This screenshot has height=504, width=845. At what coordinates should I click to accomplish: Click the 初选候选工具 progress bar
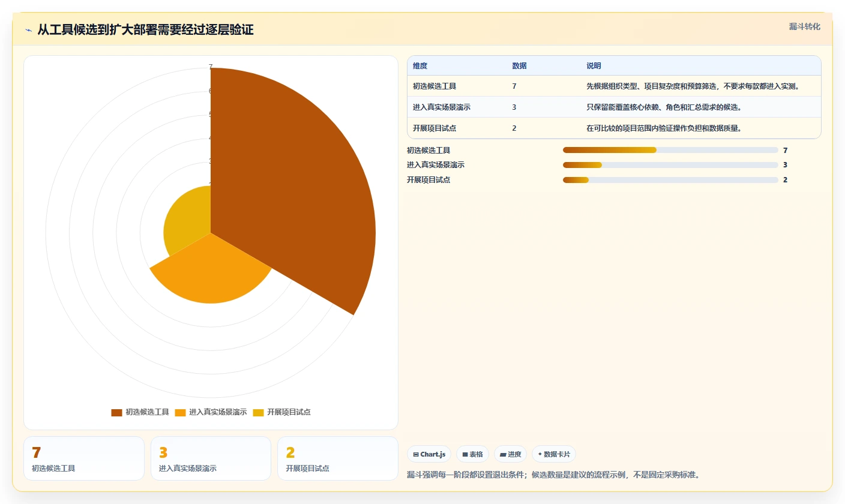pyautogui.click(x=670, y=150)
